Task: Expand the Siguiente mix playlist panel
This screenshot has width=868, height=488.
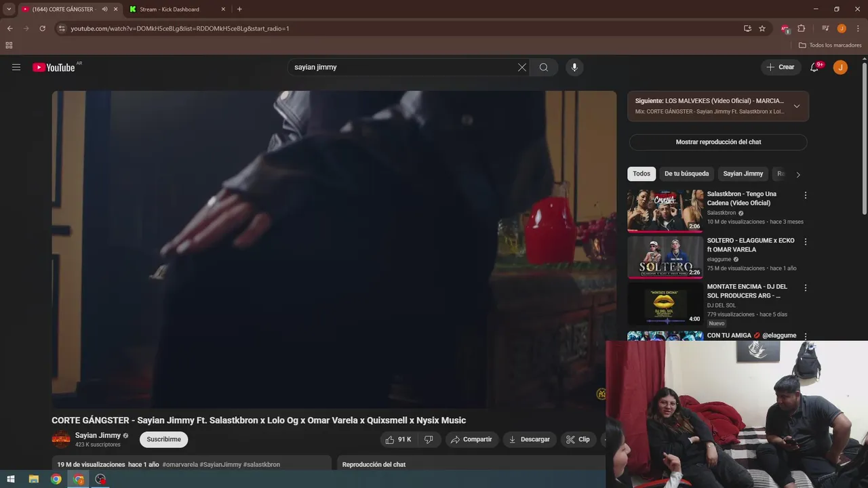Action: click(797, 106)
